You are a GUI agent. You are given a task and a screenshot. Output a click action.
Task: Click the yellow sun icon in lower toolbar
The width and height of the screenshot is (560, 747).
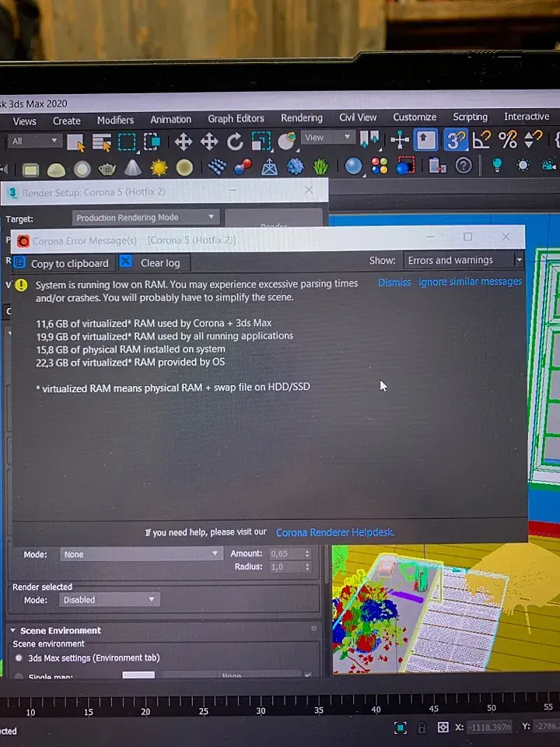pos(159,168)
